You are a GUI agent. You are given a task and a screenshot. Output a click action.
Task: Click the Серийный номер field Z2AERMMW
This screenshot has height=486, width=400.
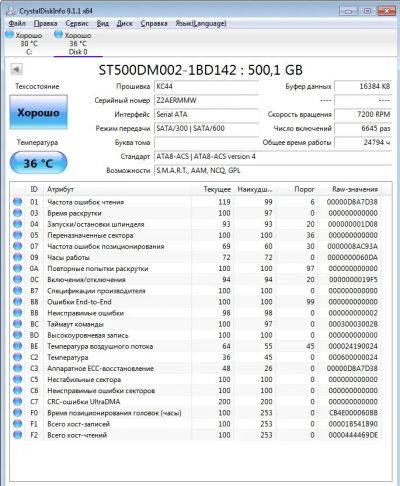[x=206, y=100]
